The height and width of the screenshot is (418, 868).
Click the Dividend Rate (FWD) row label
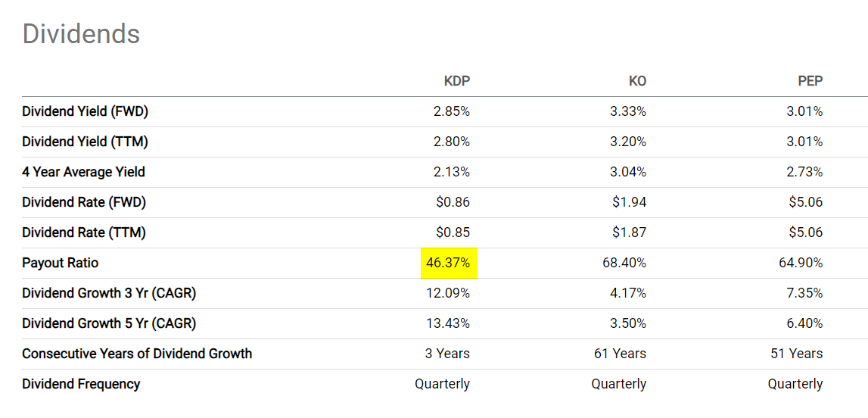pyautogui.click(x=84, y=202)
